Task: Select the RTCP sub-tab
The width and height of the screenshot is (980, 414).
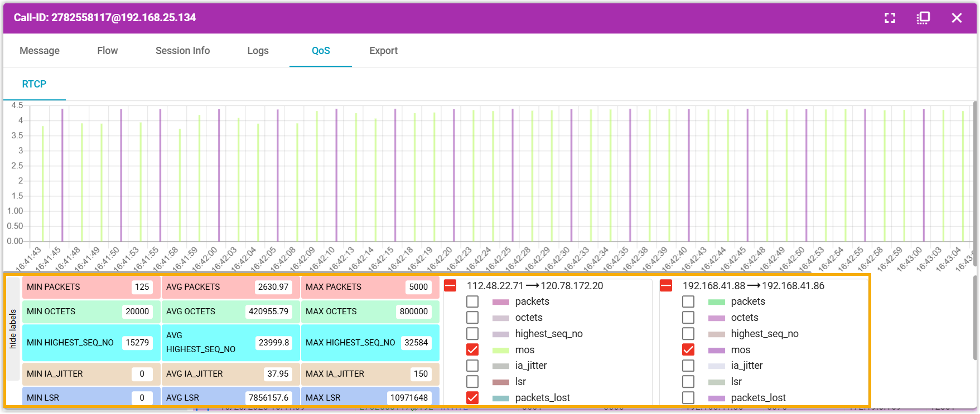Action: click(x=34, y=84)
